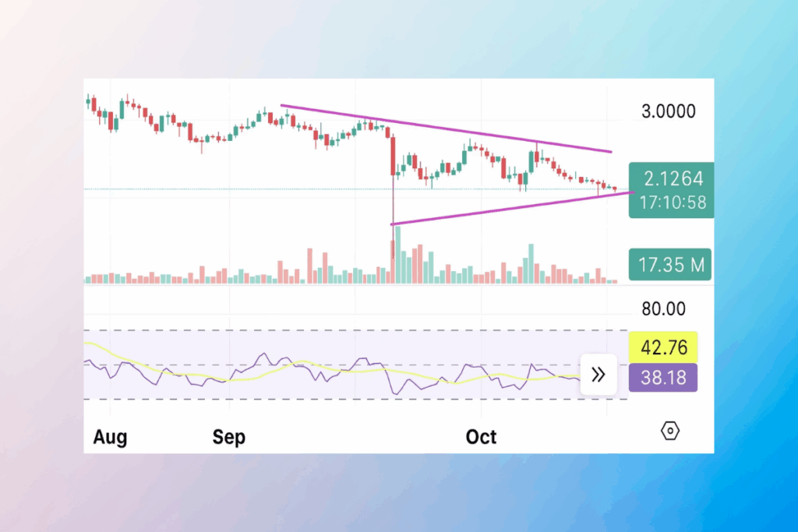Click the yellow RSI value 42.76
Image resolution: width=798 pixels, height=532 pixels.
point(663,347)
